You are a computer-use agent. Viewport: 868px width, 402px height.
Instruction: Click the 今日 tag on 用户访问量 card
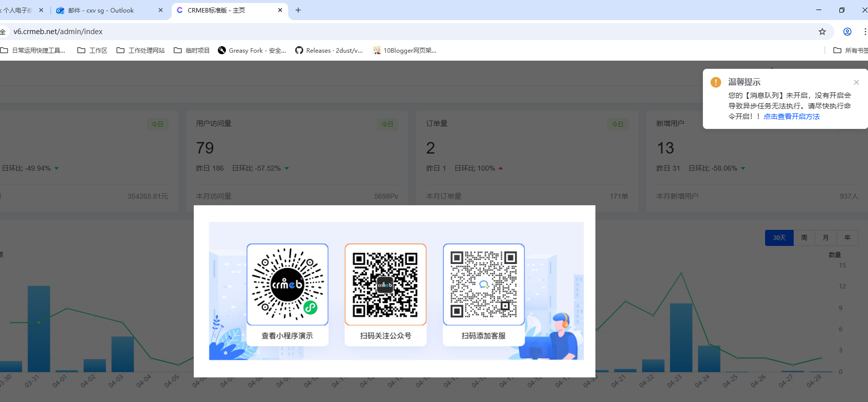point(388,124)
